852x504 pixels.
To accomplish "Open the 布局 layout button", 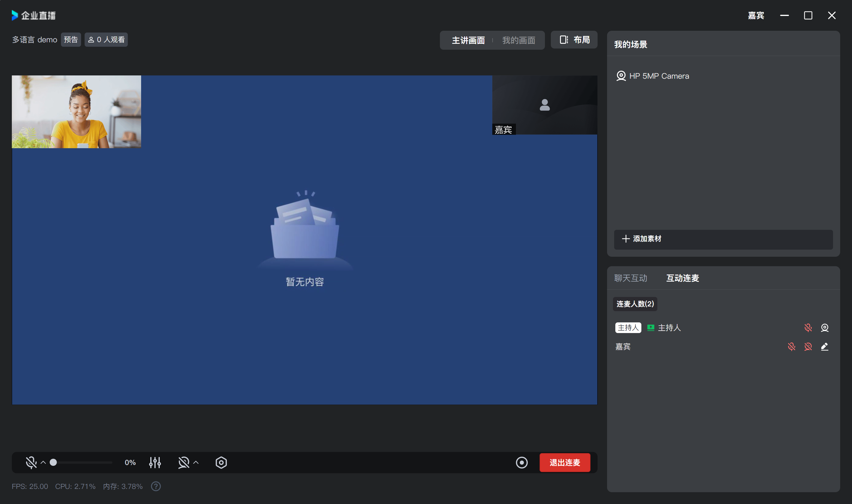I will click(574, 40).
